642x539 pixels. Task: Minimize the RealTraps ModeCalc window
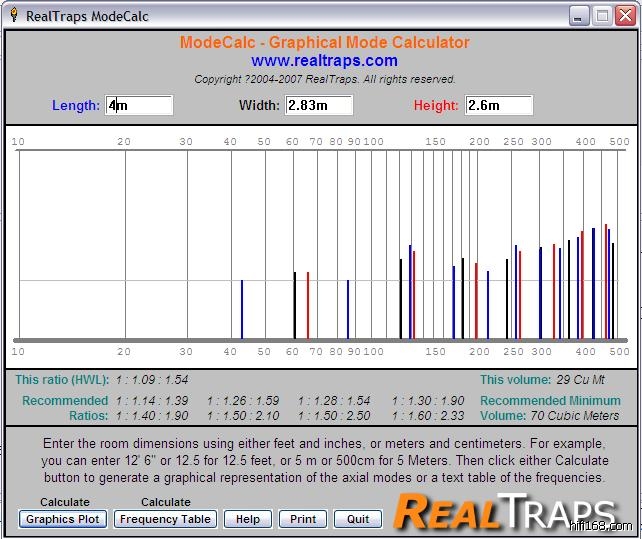click(x=579, y=15)
